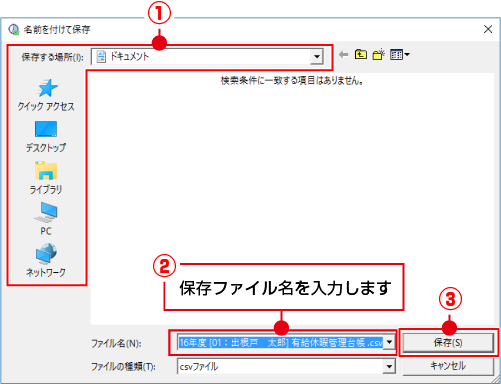
Task: Click the csvファイル file type field
Action: point(280,367)
